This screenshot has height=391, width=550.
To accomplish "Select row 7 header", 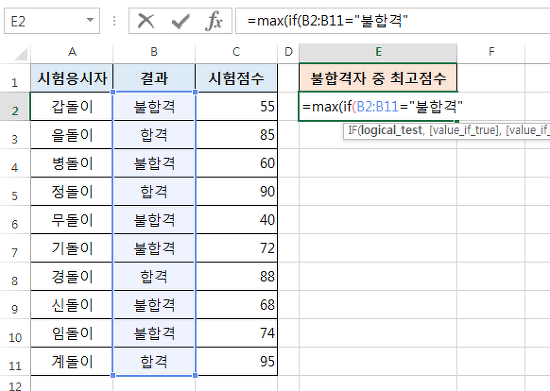I will pyautogui.click(x=15, y=249).
